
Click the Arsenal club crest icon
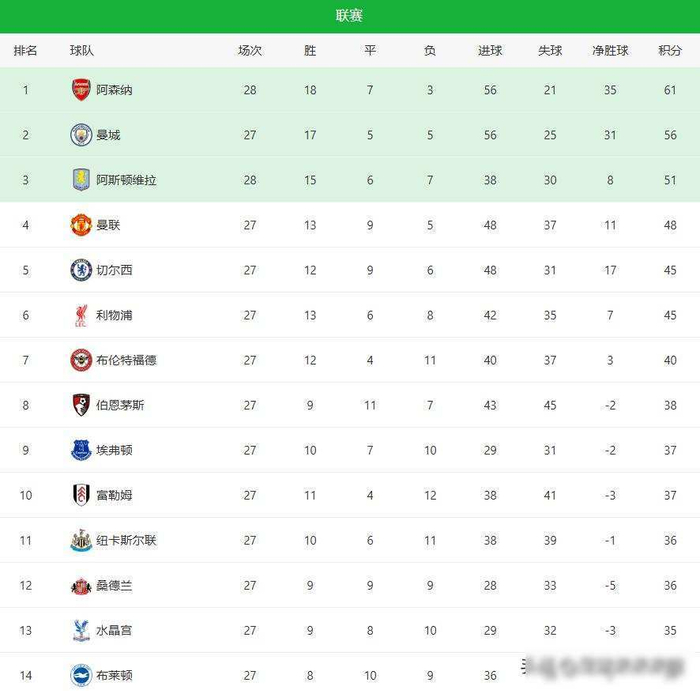(x=81, y=90)
